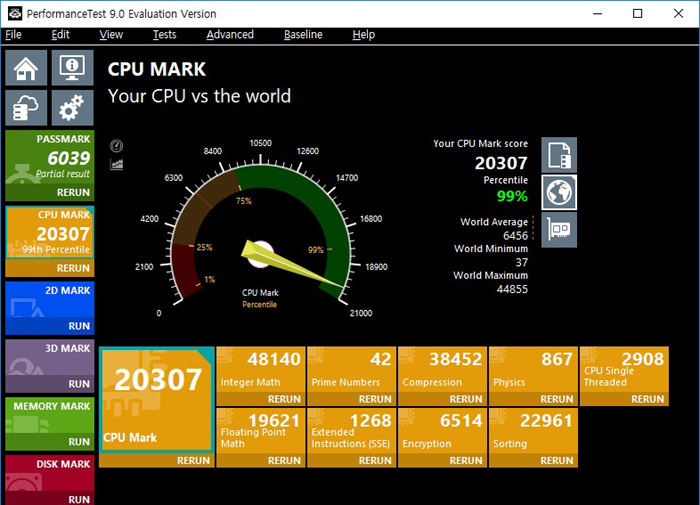Select the Encryption 6514 result
Viewport: 700px width, 505px height.
[442, 431]
